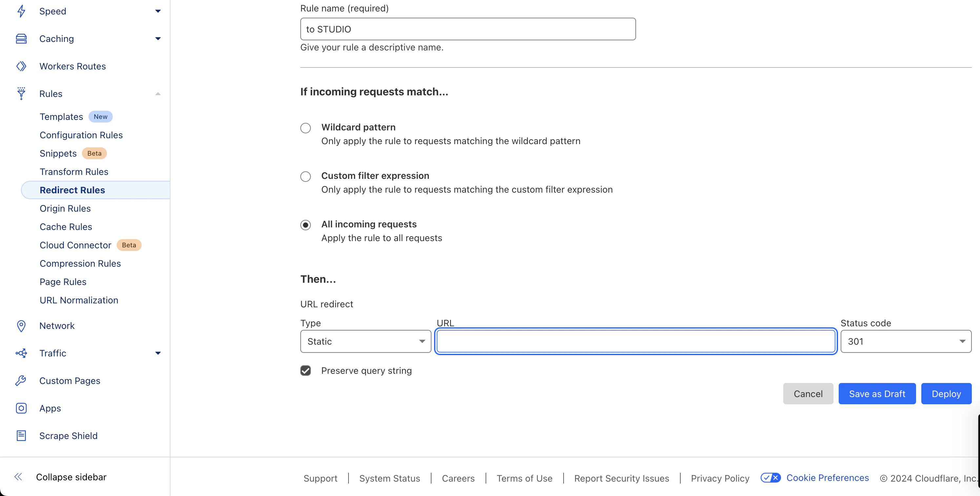
Task: Go to Configuration Rules
Action: [81, 135]
